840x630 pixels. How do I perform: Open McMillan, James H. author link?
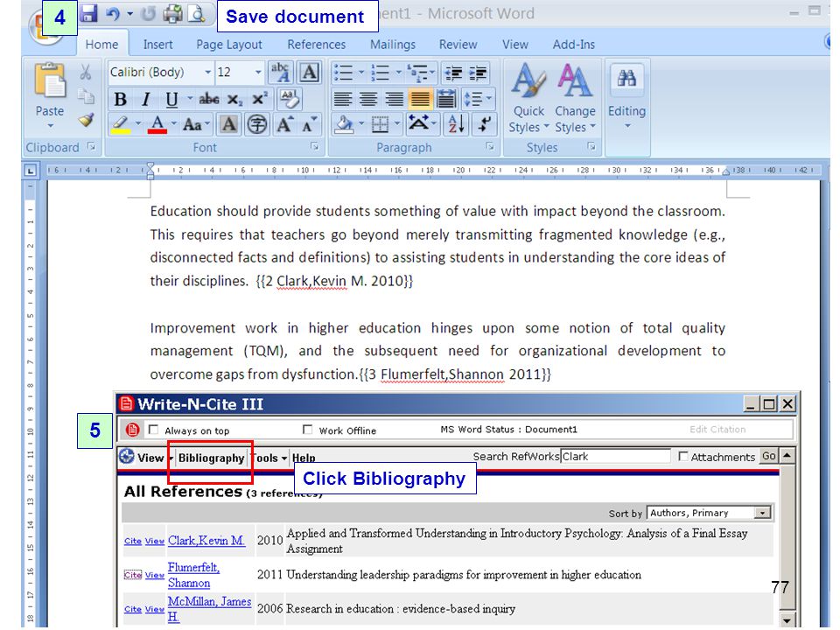209,609
